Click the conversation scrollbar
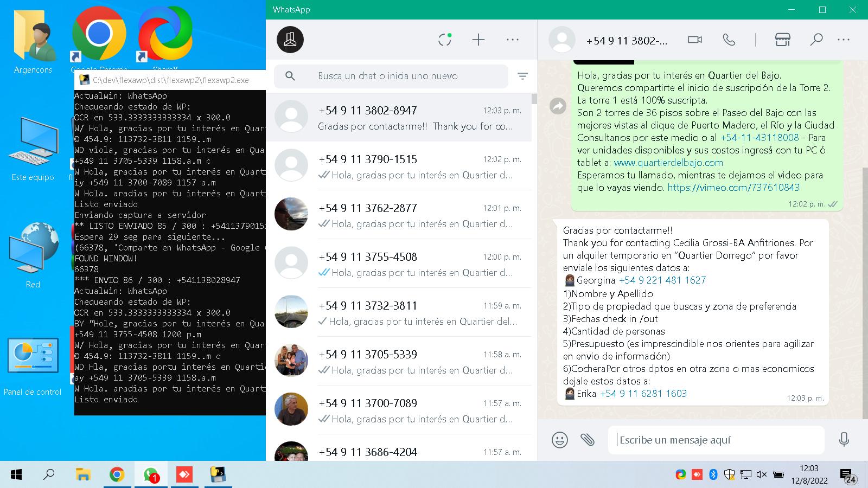868x488 pixels. (x=865, y=293)
